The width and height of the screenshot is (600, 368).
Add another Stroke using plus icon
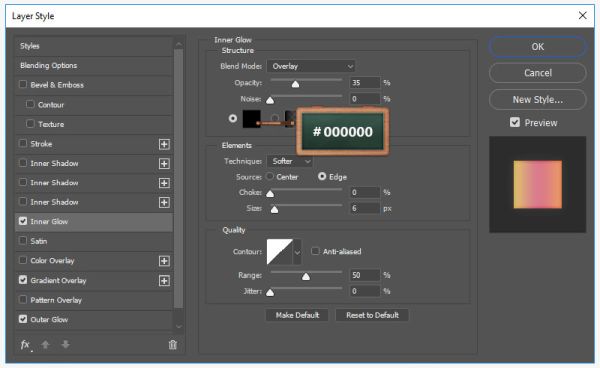(x=164, y=144)
